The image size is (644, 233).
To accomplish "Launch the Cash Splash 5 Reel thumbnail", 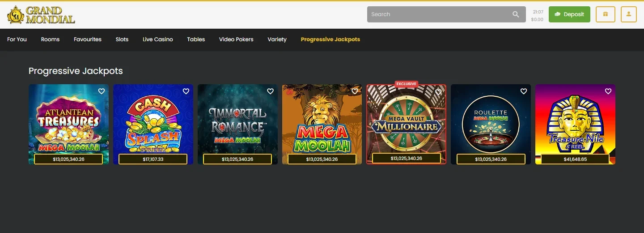I will coord(153,124).
